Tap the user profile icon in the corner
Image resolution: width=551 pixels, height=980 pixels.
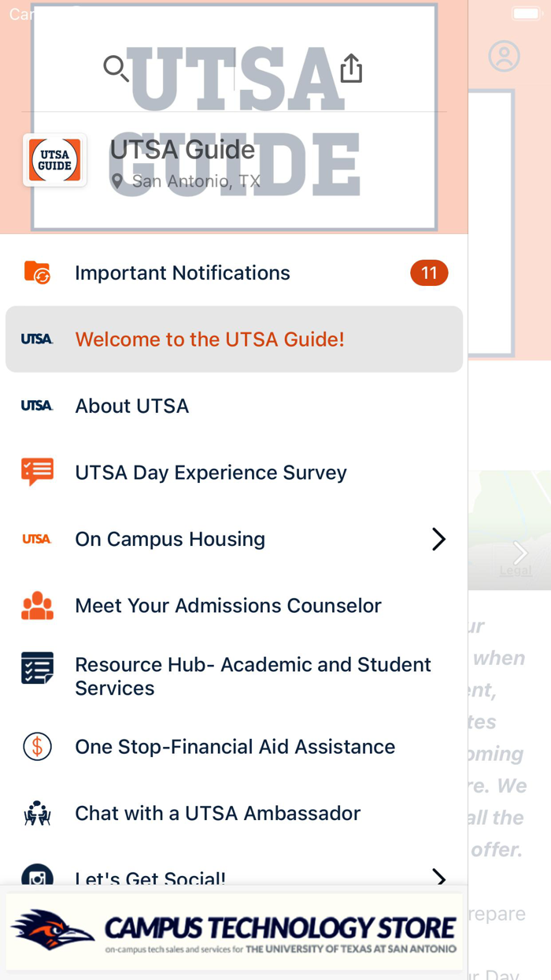[504, 56]
